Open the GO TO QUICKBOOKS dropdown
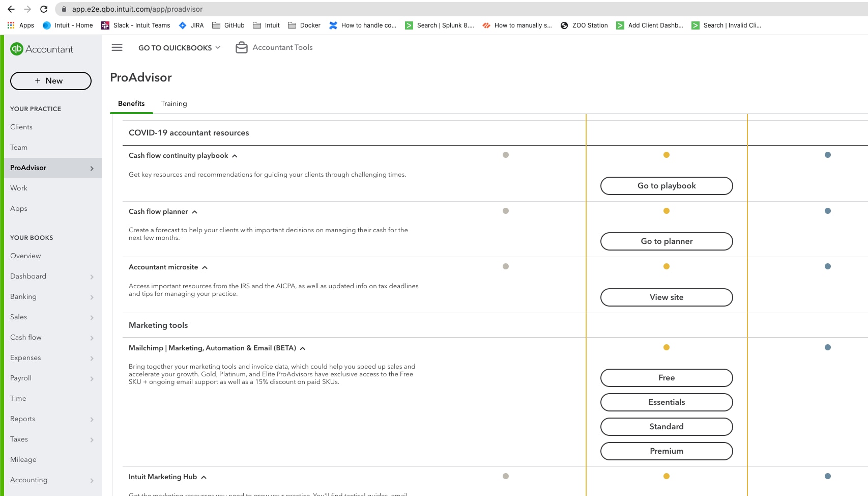 [179, 47]
